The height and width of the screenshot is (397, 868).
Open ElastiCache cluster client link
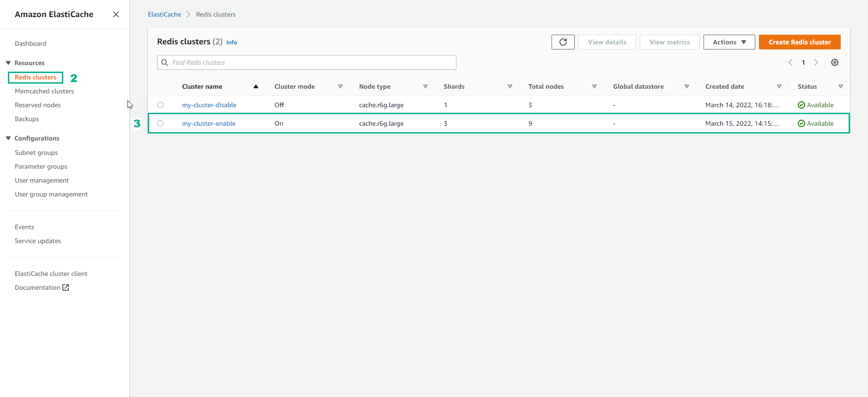[51, 274]
